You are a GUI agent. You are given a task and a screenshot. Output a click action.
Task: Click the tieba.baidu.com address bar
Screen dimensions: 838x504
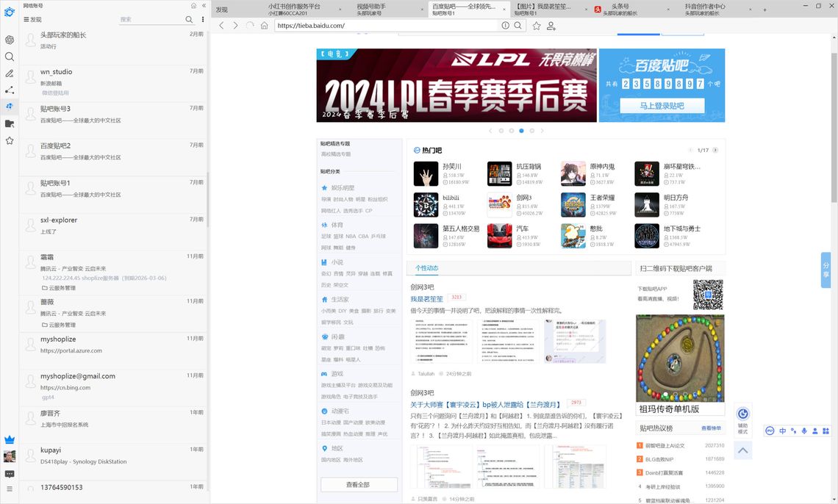387,25
